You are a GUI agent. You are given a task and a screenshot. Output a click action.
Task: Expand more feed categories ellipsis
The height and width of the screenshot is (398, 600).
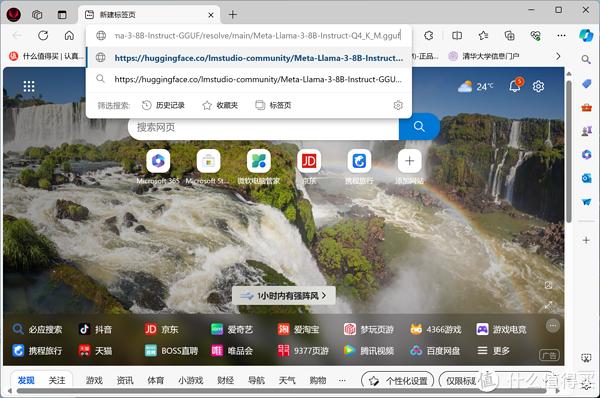342,380
